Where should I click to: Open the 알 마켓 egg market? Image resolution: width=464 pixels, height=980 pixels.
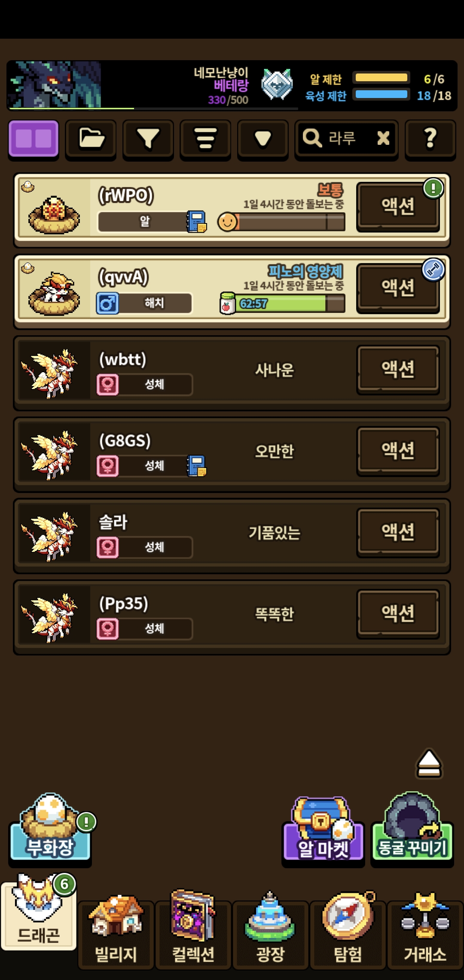coord(323,830)
